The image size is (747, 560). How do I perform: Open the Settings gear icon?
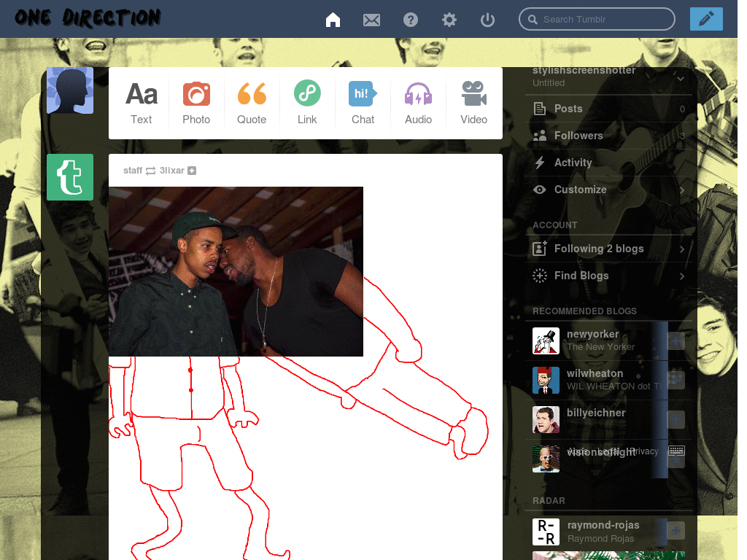[449, 20]
